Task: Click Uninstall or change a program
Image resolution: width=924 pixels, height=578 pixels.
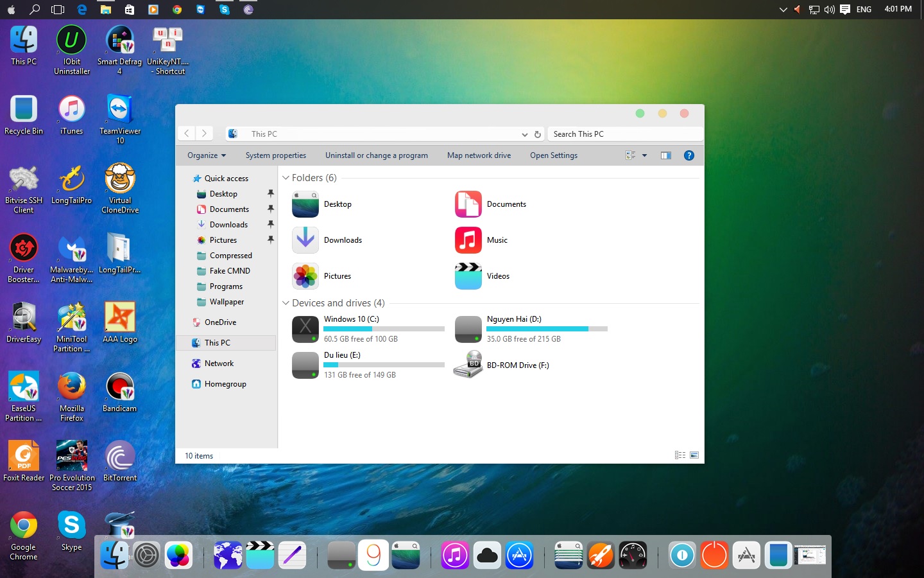Action: 377,155
